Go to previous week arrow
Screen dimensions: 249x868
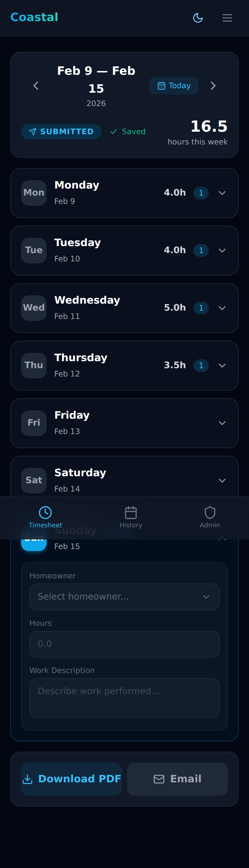36,86
